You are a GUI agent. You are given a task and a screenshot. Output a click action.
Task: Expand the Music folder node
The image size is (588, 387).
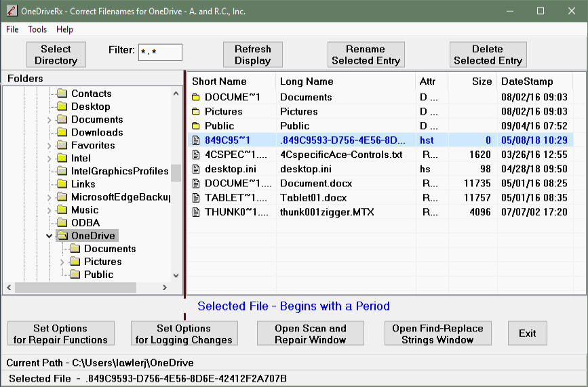click(49, 210)
